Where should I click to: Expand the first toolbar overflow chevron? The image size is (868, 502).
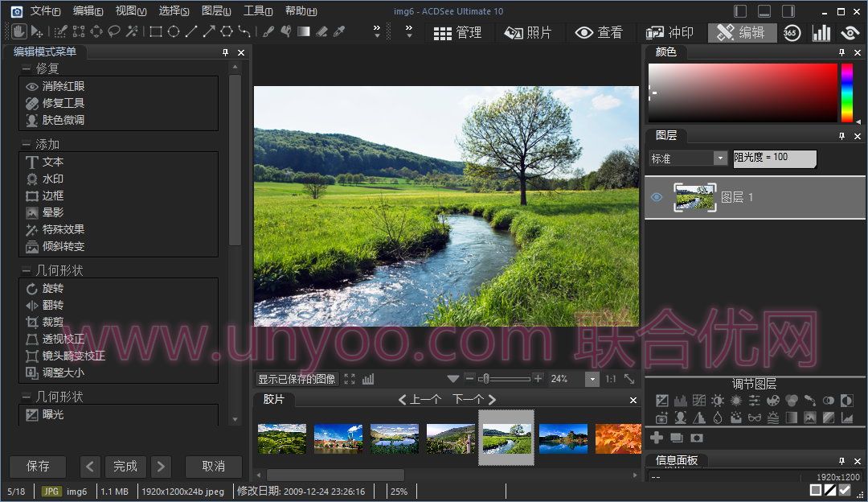coord(377,31)
